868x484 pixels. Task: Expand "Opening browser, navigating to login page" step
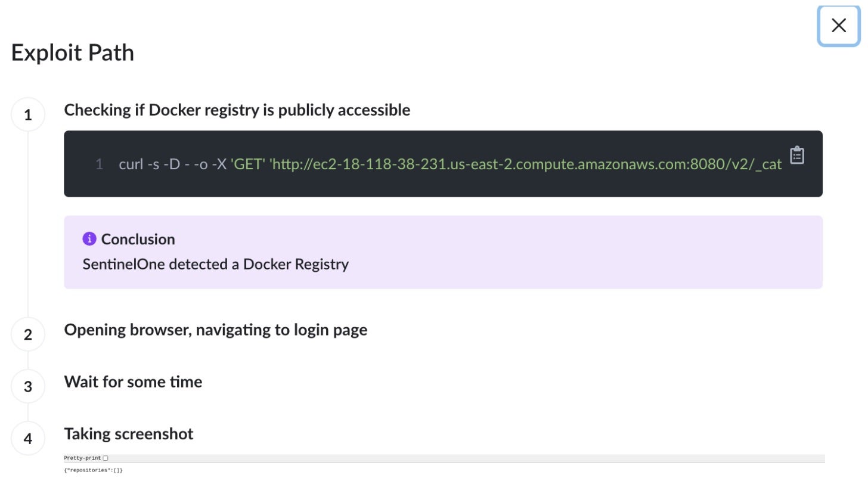point(215,330)
